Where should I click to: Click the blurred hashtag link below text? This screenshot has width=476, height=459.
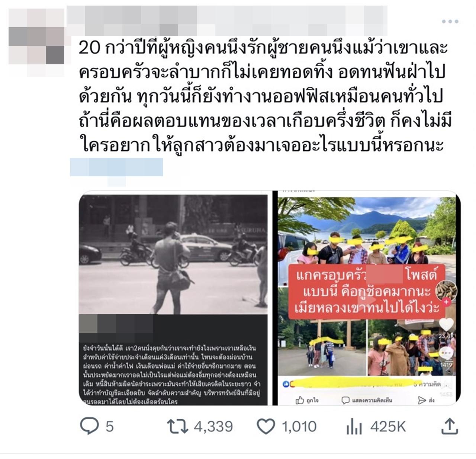point(116,169)
